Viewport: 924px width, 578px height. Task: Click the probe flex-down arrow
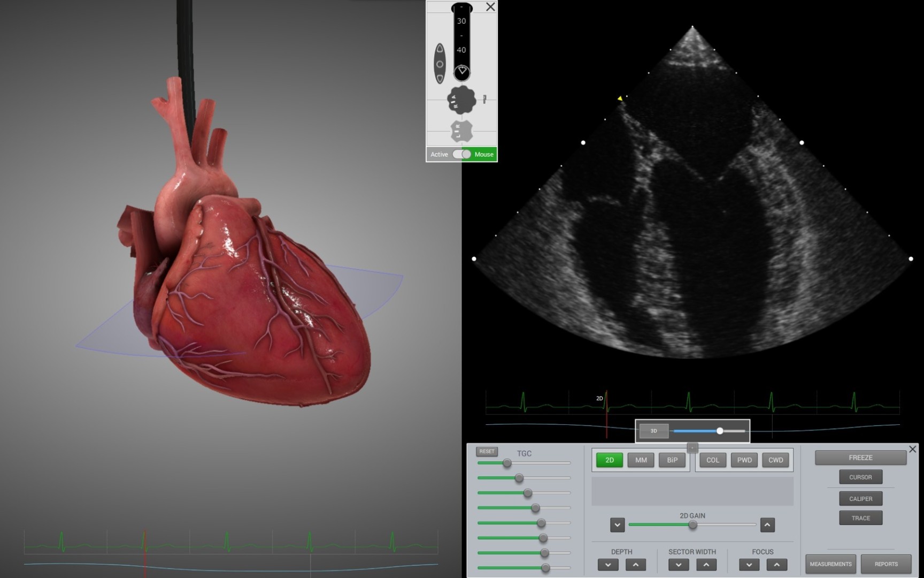tap(440, 78)
